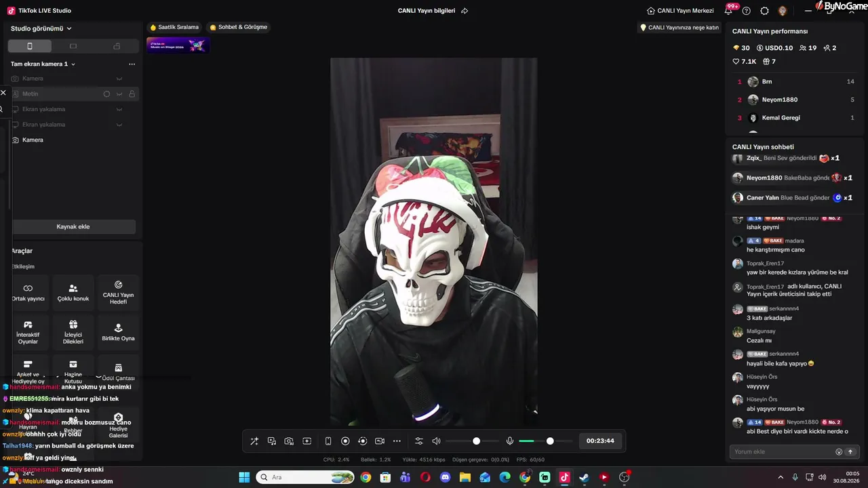Click the viewers count 19 stat
The height and width of the screenshot is (488, 868).
point(808,48)
